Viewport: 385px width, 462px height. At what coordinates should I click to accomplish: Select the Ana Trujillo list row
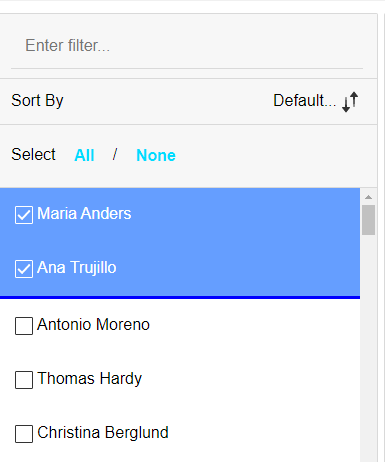(x=180, y=269)
